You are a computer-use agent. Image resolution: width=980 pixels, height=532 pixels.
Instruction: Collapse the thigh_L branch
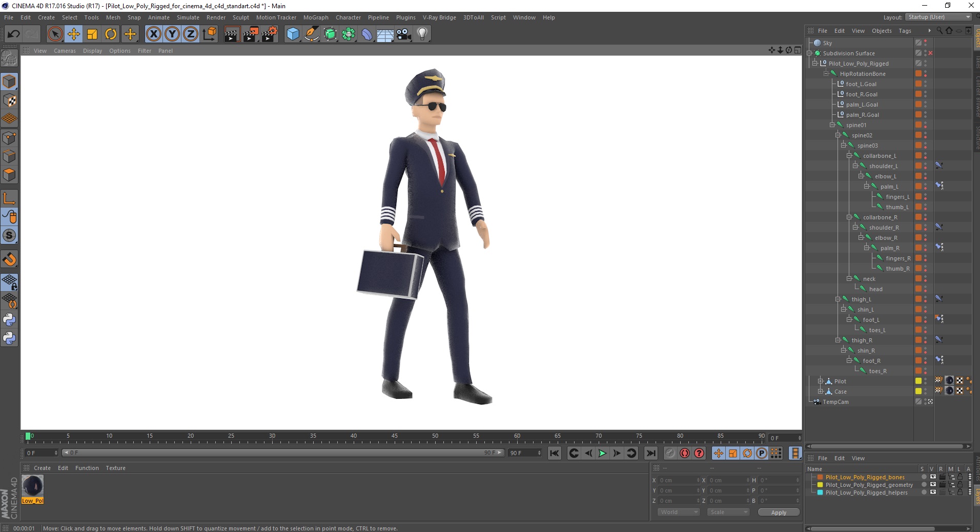(838, 299)
